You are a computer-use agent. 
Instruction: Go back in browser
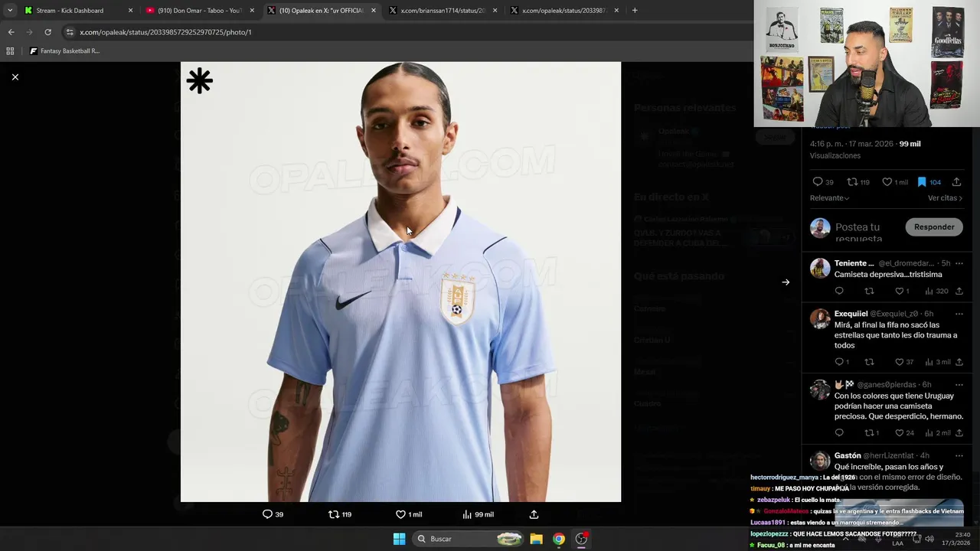pos(11,32)
